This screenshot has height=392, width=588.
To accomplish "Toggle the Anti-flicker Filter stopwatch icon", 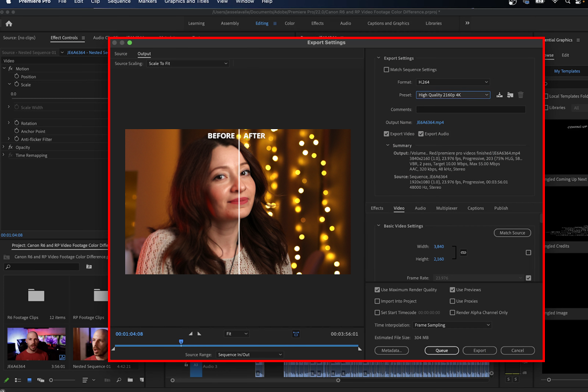I will pos(17,139).
